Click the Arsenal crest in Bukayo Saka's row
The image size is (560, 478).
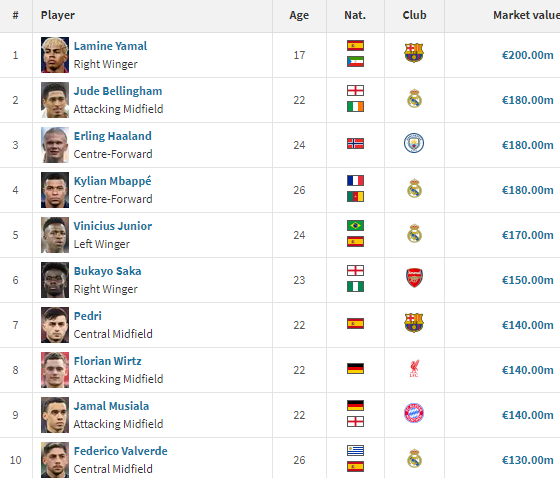click(x=414, y=278)
